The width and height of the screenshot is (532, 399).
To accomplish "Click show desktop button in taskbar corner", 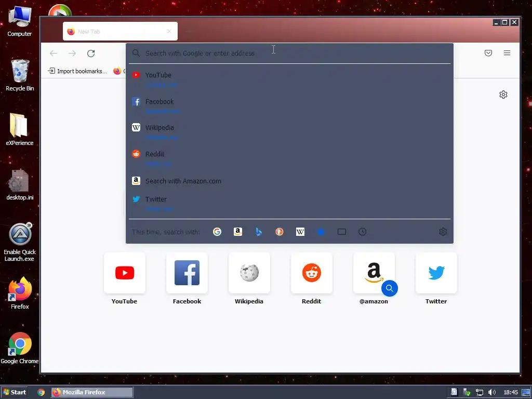I will coord(526,393).
